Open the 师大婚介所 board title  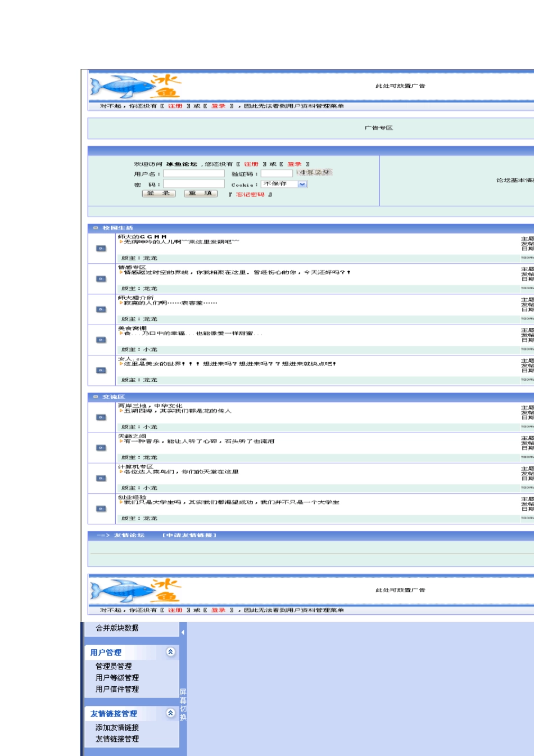[x=135, y=298]
